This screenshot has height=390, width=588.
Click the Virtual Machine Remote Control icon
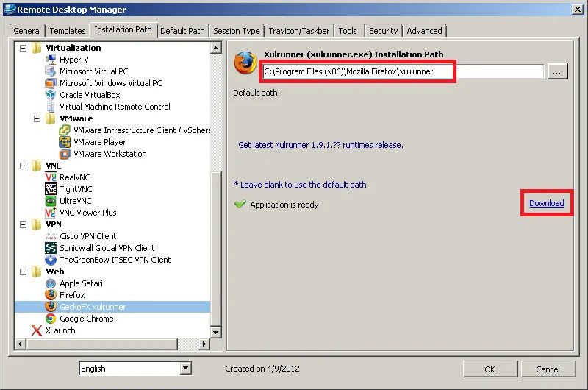(x=51, y=107)
